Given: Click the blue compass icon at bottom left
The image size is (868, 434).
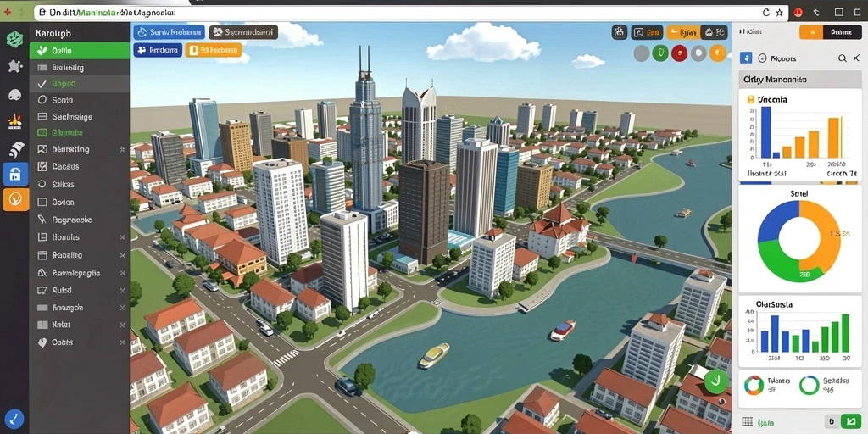Looking at the screenshot, I should 14,419.
